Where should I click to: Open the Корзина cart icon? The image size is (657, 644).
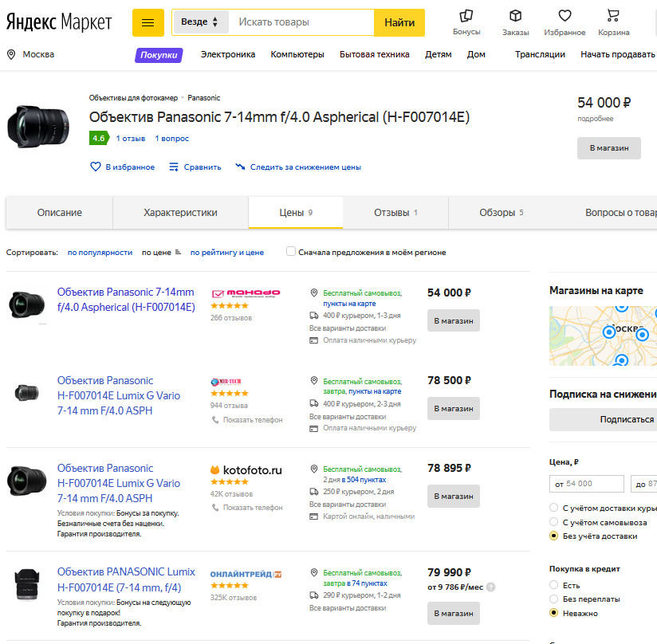[x=613, y=15]
